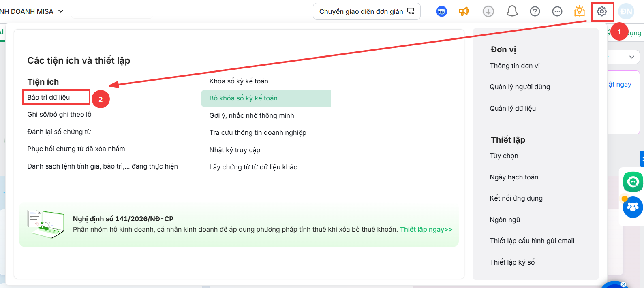Open the blue AI assistant robot icon

pyautogui.click(x=441, y=12)
